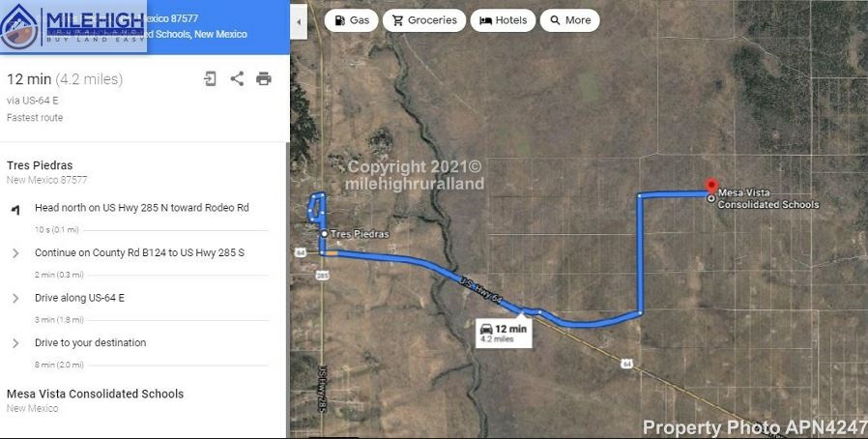The height and width of the screenshot is (439, 868).
Task: Click the Tres Piedras origin marker
Action: pyautogui.click(x=325, y=234)
